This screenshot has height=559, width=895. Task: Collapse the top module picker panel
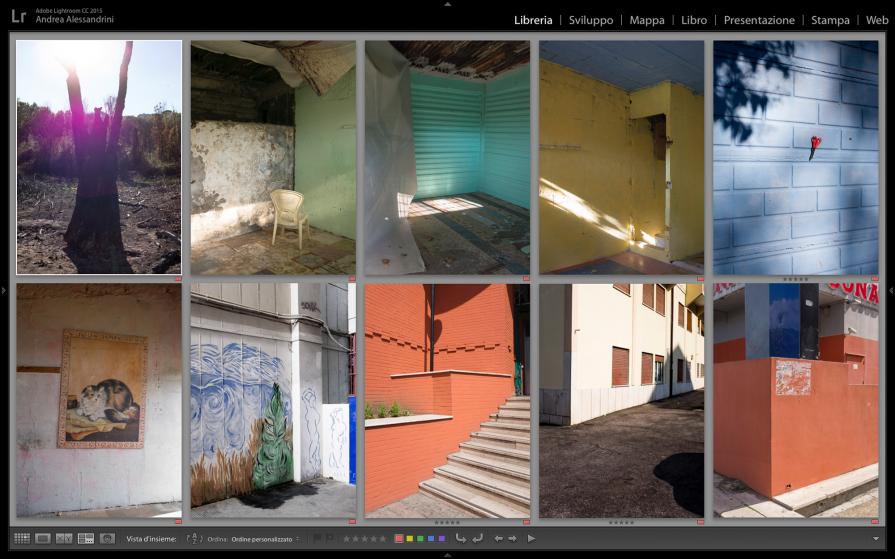point(447,4)
